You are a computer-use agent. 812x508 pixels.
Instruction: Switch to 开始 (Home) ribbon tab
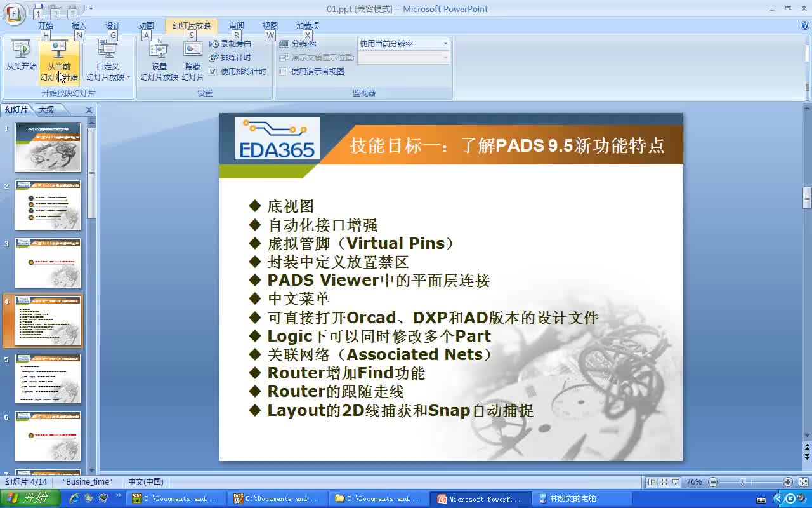pyautogui.click(x=45, y=26)
